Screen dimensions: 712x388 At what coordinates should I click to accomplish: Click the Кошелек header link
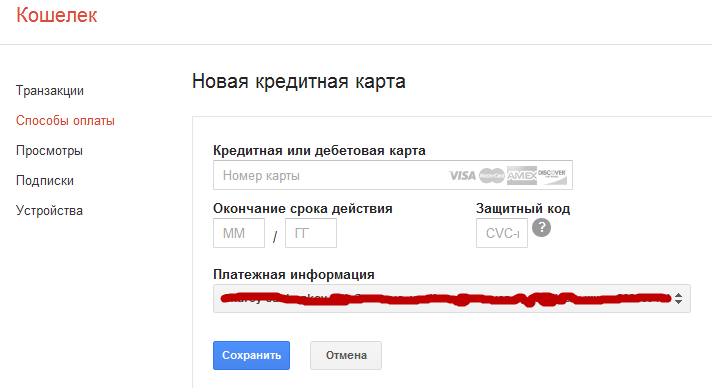point(57,15)
